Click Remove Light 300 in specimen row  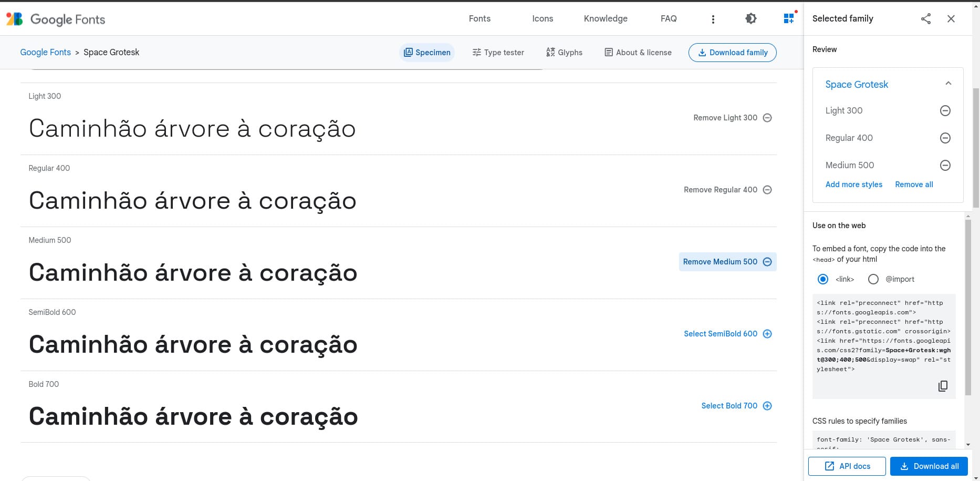(x=733, y=118)
